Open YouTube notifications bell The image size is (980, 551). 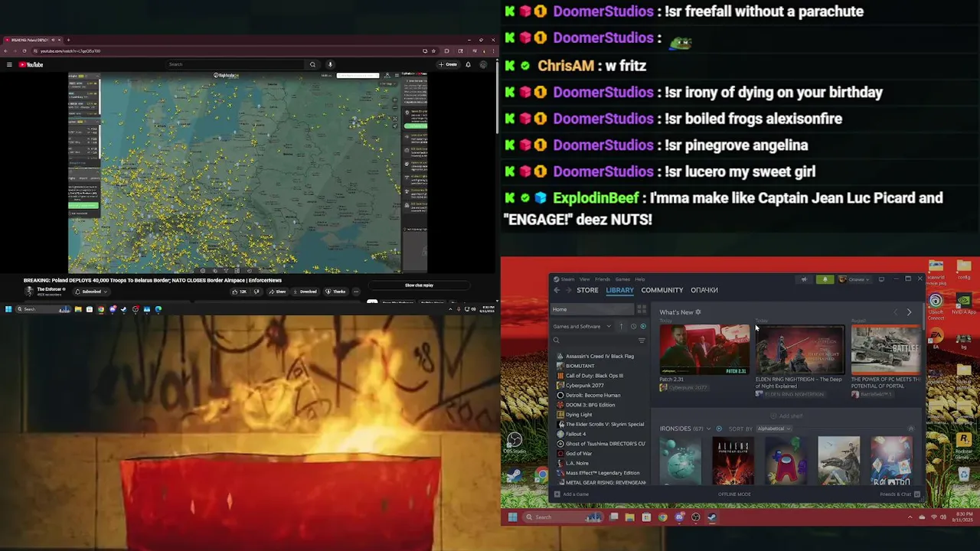[x=469, y=64]
